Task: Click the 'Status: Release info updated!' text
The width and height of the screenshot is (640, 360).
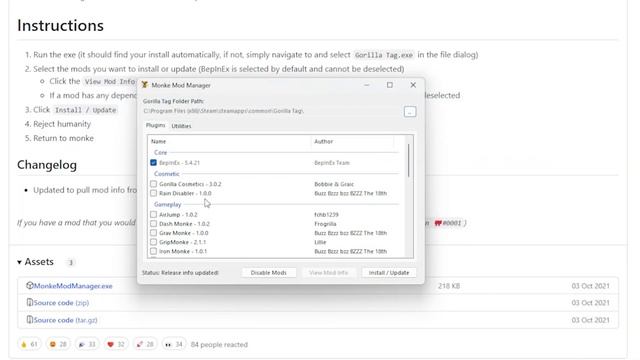Action: [180, 273]
